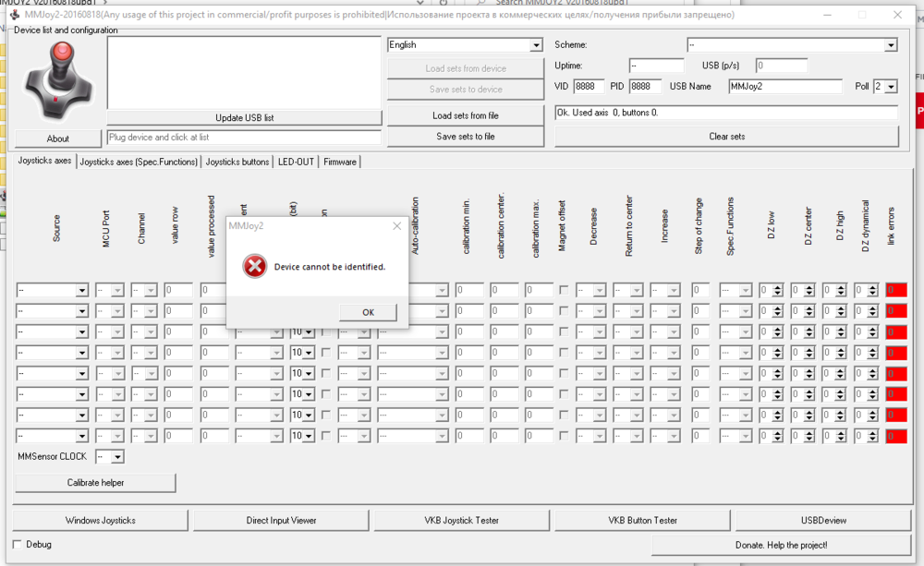Enable the Debug checkbox
The height and width of the screenshot is (566, 924).
pyautogui.click(x=17, y=544)
